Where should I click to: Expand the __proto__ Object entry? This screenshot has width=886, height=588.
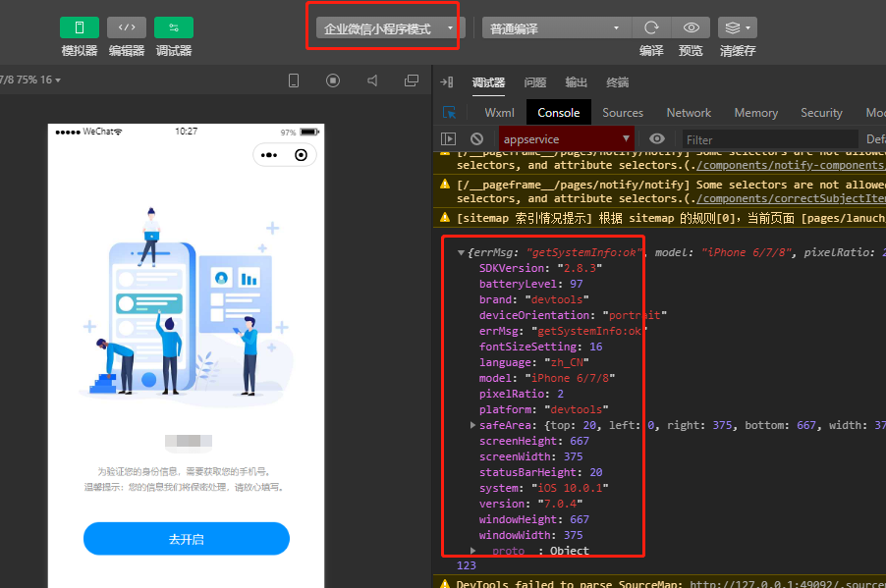click(x=472, y=551)
